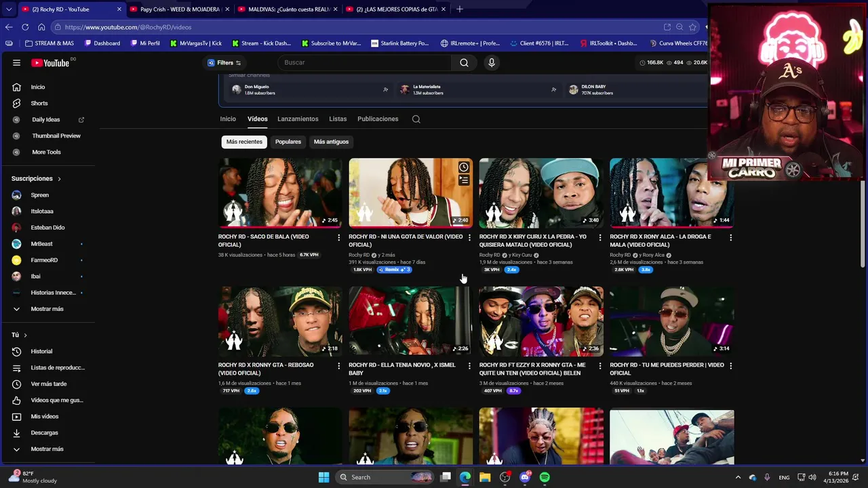
Task: Go back in browser
Action: pos(9,27)
